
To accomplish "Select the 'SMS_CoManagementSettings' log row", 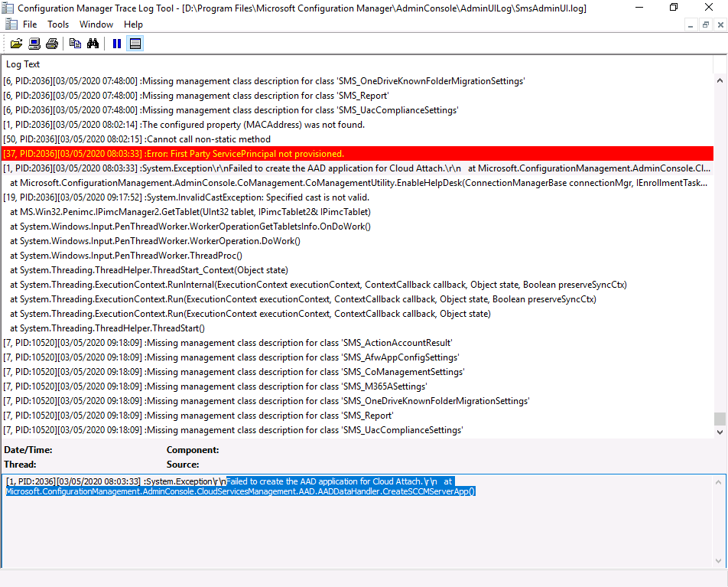I will tap(358, 372).
